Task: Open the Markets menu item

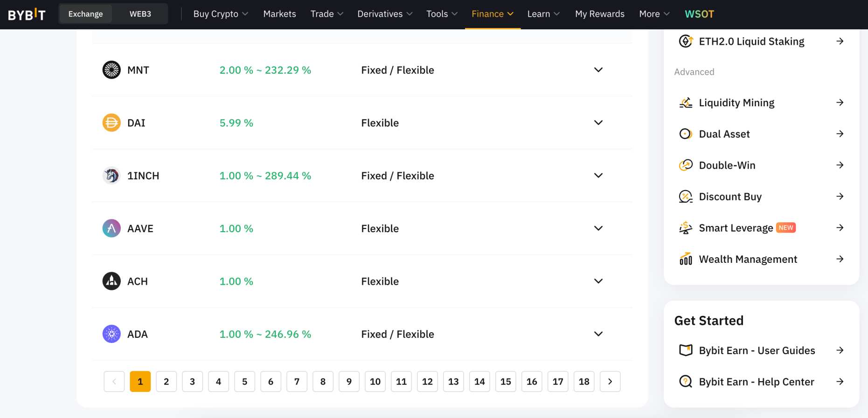Action: tap(279, 14)
